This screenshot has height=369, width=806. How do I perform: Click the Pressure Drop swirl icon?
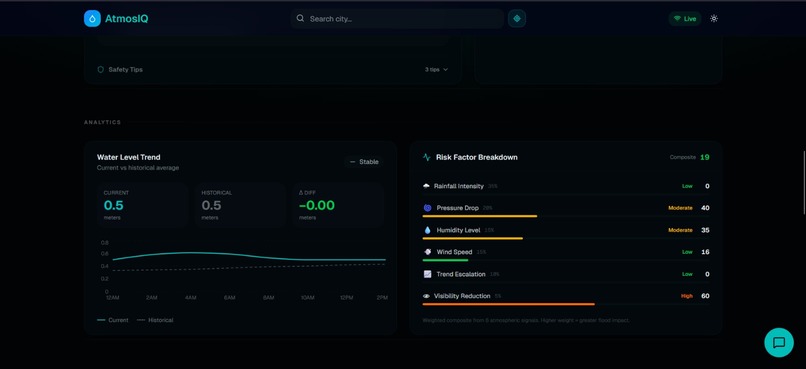coord(427,208)
